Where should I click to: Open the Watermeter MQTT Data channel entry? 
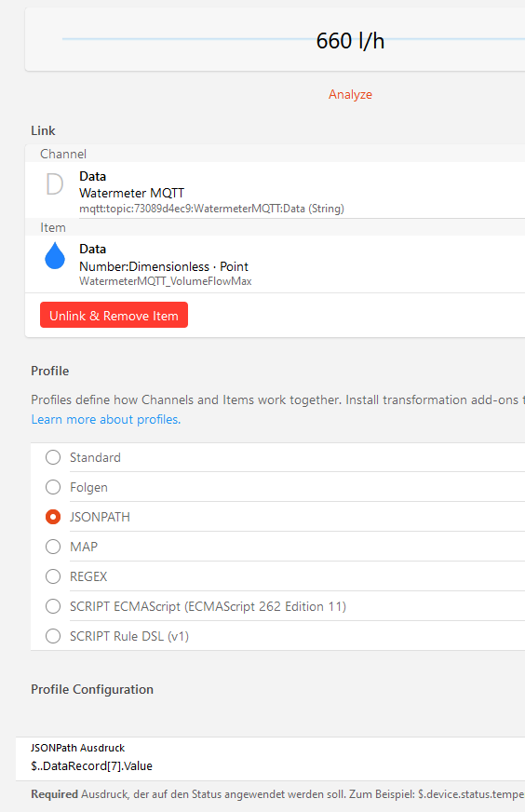click(x=275, y=190)
